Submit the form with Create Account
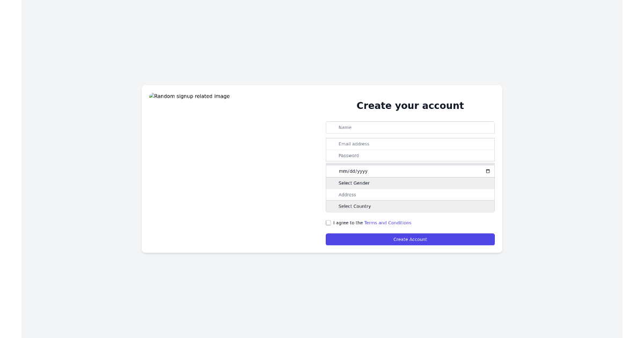This screenshot has width=644, height=338. pyautogui.click(x=410, y=239)
